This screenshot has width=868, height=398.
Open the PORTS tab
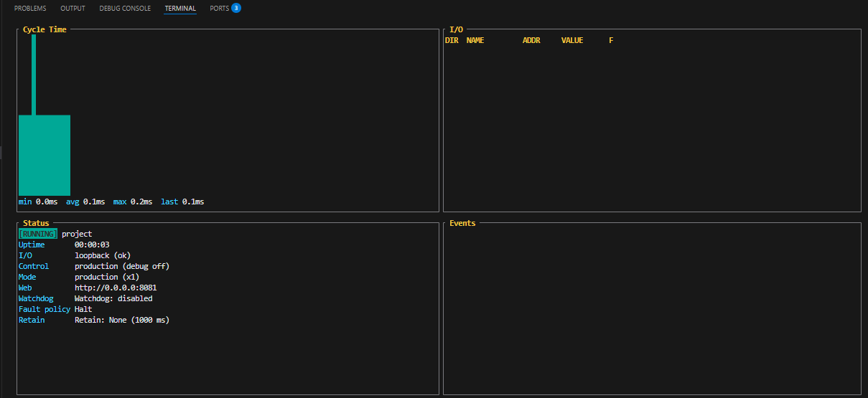coord(219,9)
